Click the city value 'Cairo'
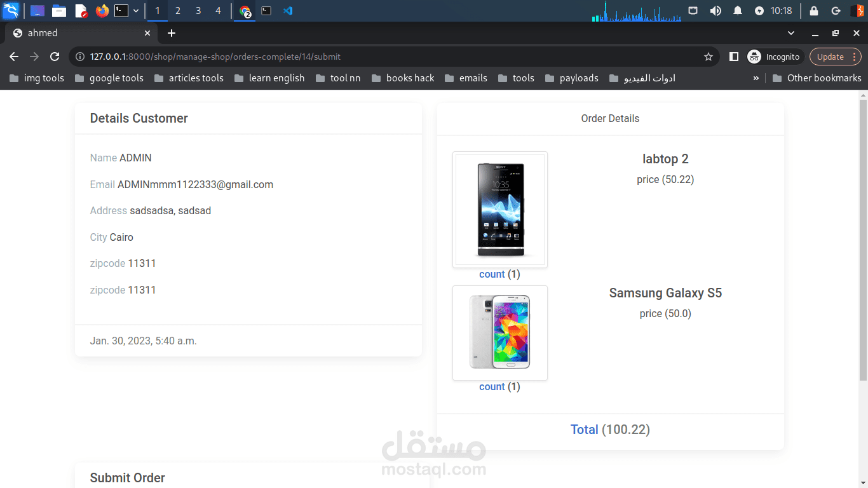The image size is (868, 488). point(121,238)
